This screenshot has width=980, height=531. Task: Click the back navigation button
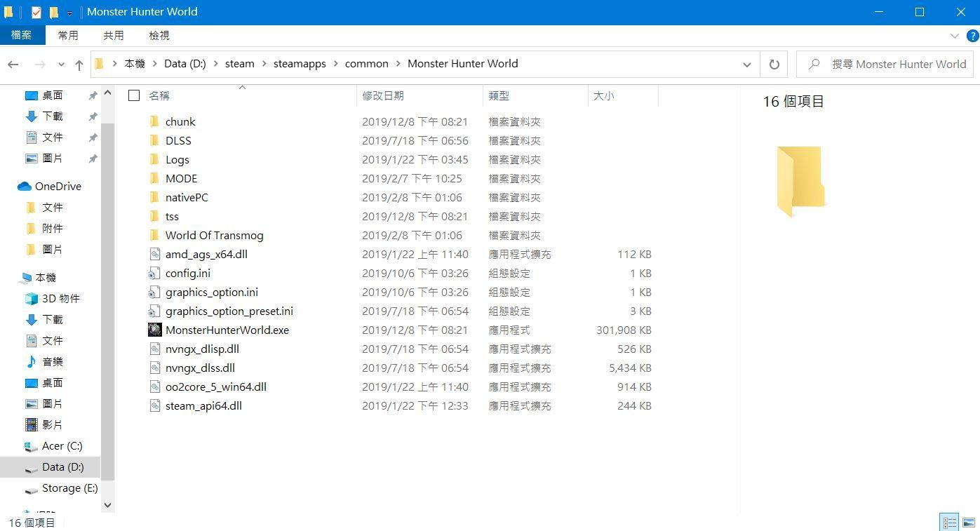[x=13, y=64]
